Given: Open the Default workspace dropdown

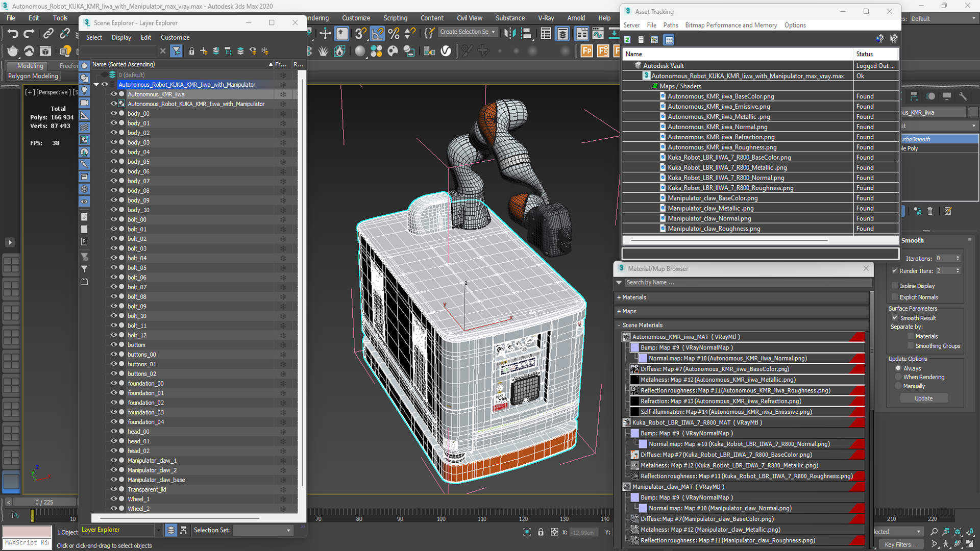Looking at the screenshot, I should point(944,19).
